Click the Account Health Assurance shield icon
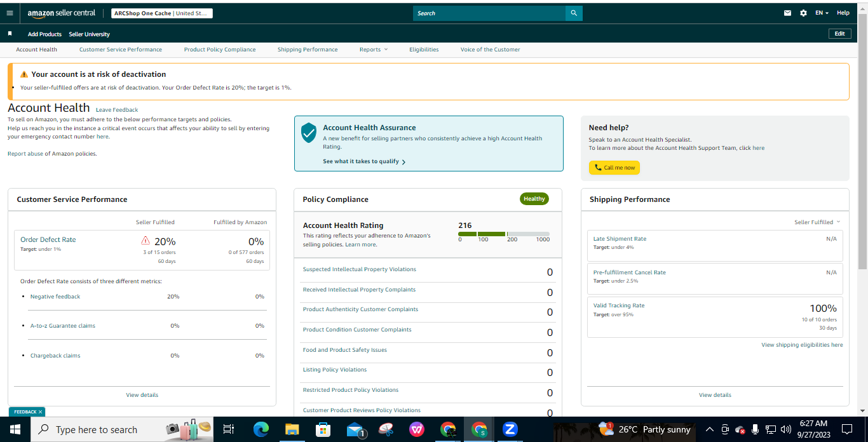This screenshot has width=868, height=442. 309,133
